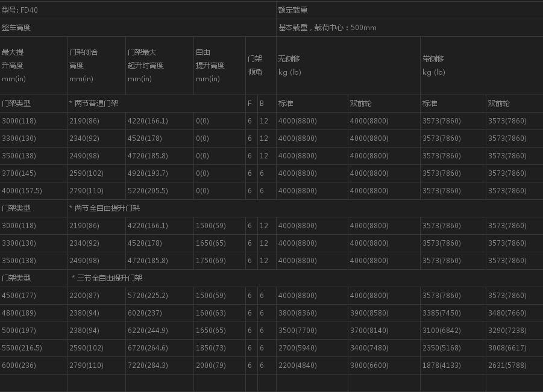This screenshot has height=392, width=543.
Task: Click the 型号: FD40 model header cell
Action: [x=20, y=10]
